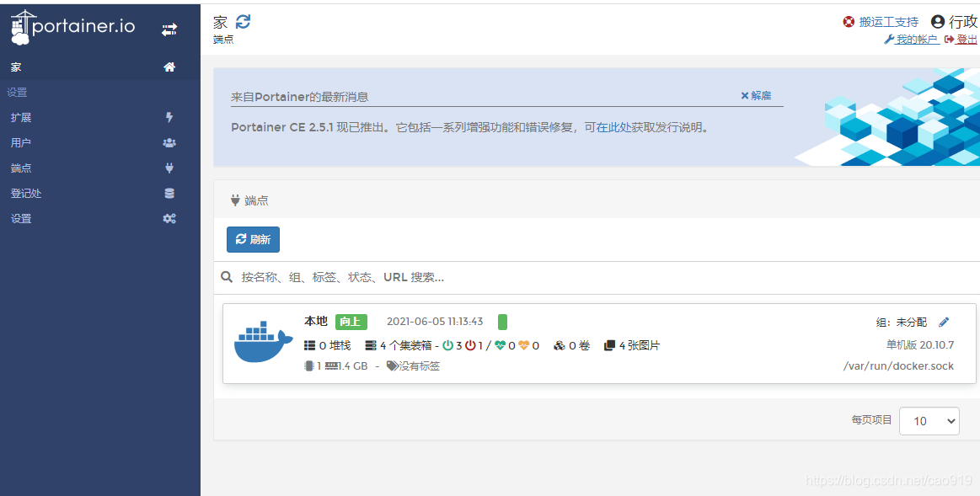Click the timestamp 2021-06-05 11:13:43
980x496 pixels.
[435, 322]
